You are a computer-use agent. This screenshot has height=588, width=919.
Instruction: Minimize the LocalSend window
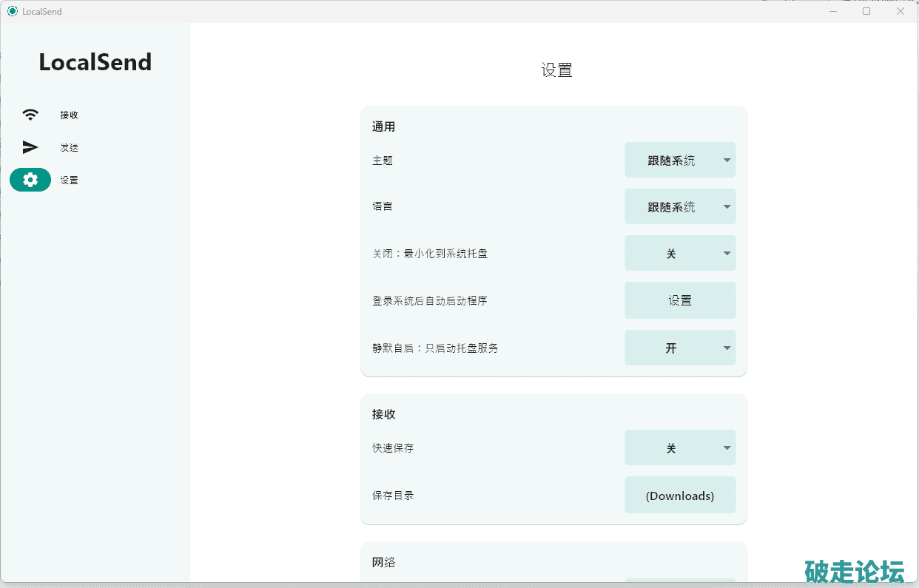tap(832, 11)
